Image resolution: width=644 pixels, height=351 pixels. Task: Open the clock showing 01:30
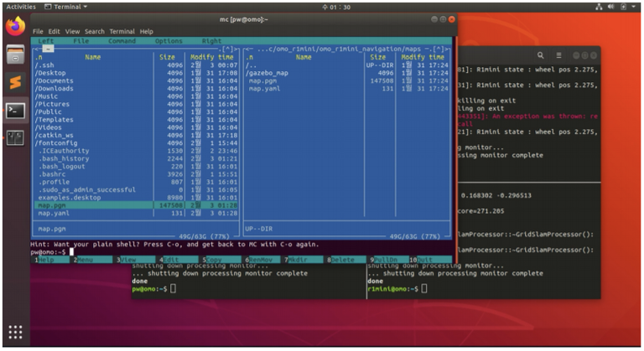click(x=336, y=7)
